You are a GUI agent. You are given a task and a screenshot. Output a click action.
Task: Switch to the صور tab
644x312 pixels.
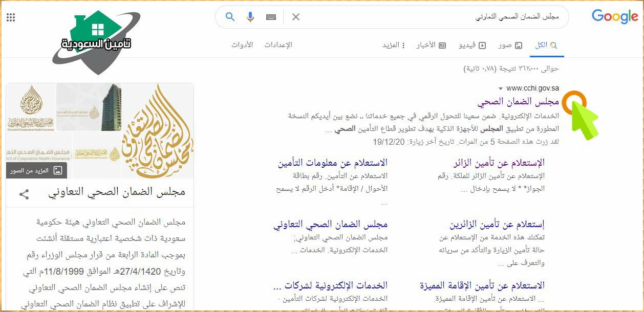(x=510, y=45)
